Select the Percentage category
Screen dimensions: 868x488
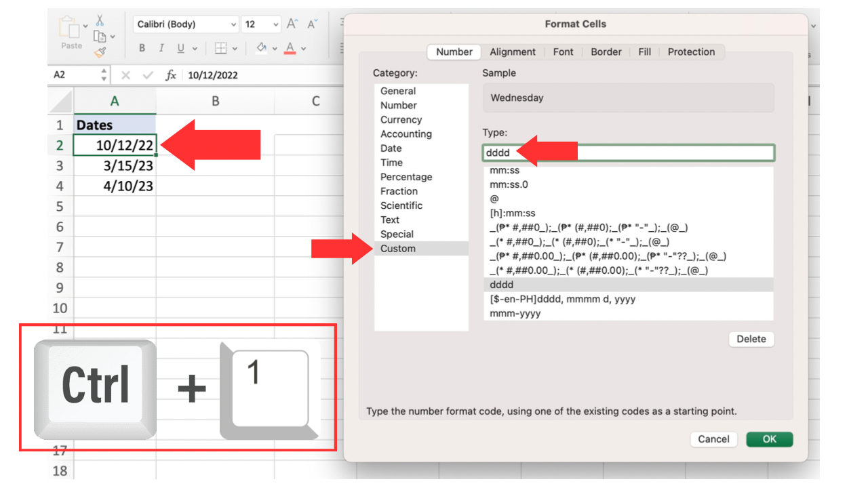tap(421, 177)
